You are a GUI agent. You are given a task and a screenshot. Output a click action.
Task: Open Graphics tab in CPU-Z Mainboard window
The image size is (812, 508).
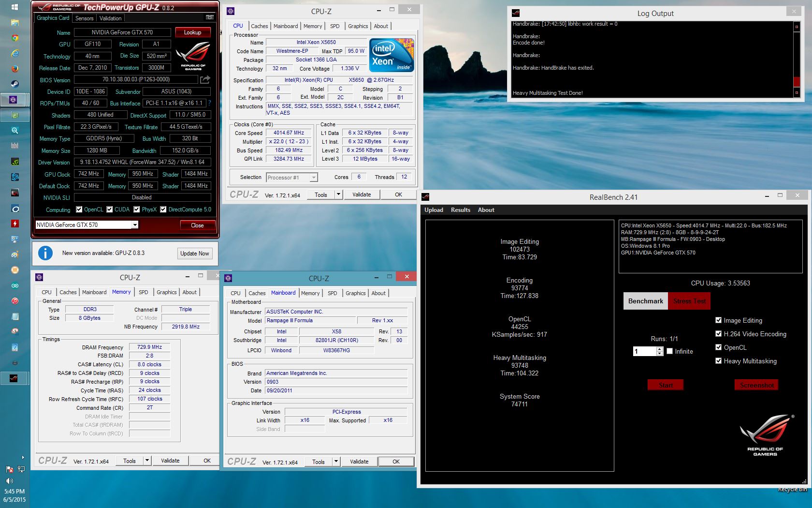356,293
